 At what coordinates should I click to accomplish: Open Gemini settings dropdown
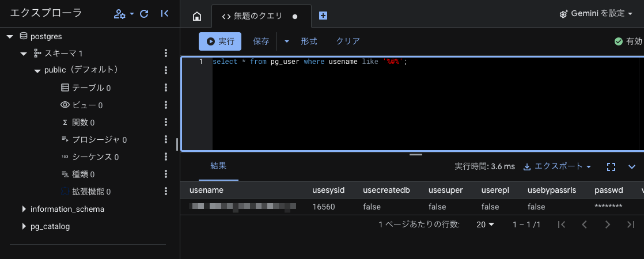tap(596, 14)
